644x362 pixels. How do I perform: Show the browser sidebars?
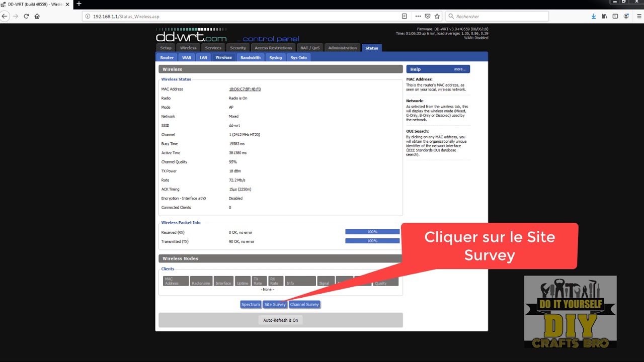coord(615,16)
